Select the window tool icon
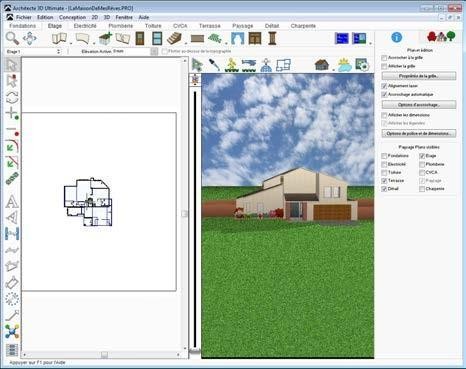Screen dimensions: 466x369 pos(157,38)
